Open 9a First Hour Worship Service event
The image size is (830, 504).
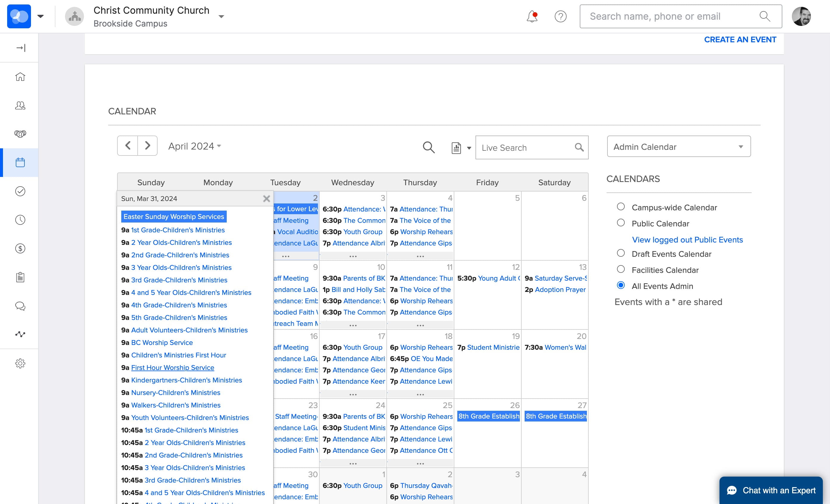[x=172, y=368]
